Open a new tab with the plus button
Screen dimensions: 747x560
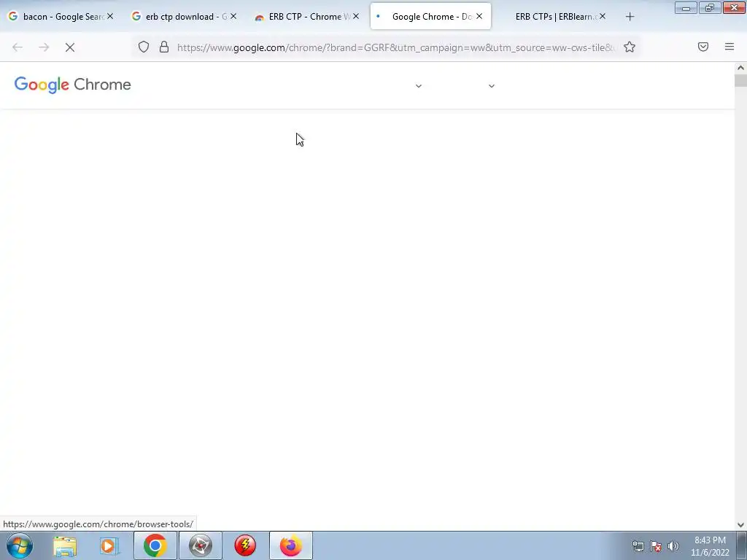pyautogui.click(x=630, y=17)
